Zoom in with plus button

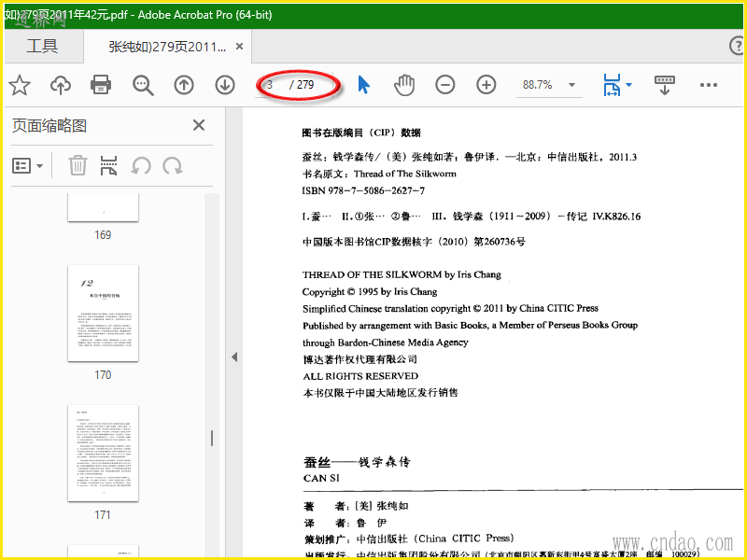(x=486, y=85)
